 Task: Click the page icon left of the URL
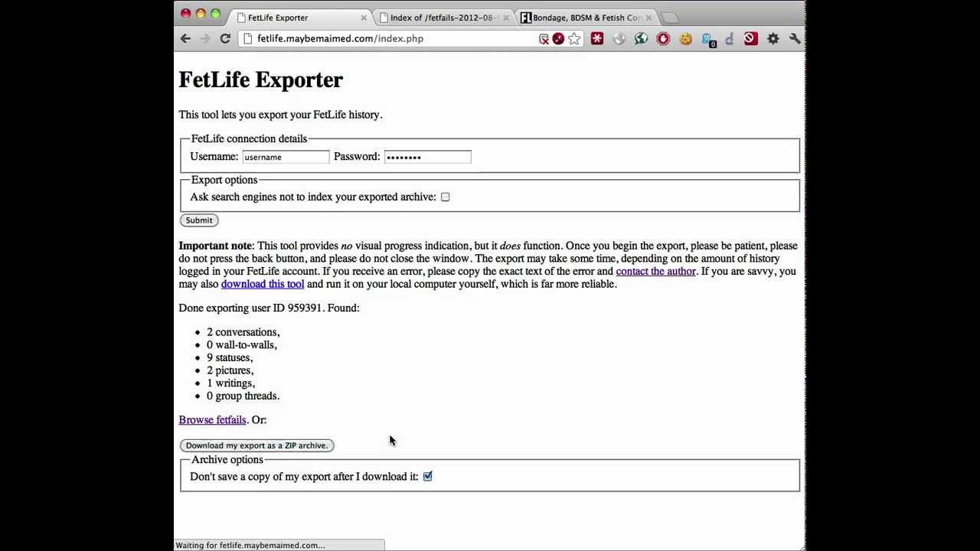pos(247,38)
